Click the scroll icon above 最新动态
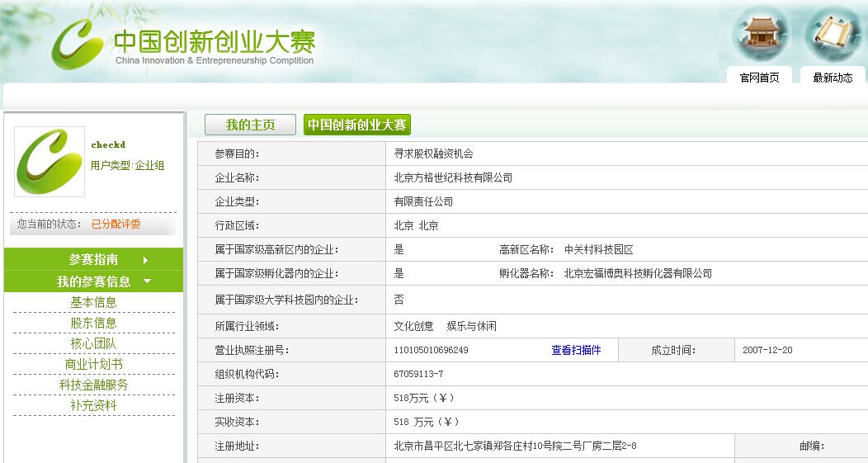868x463 pixels. point(832,35)
